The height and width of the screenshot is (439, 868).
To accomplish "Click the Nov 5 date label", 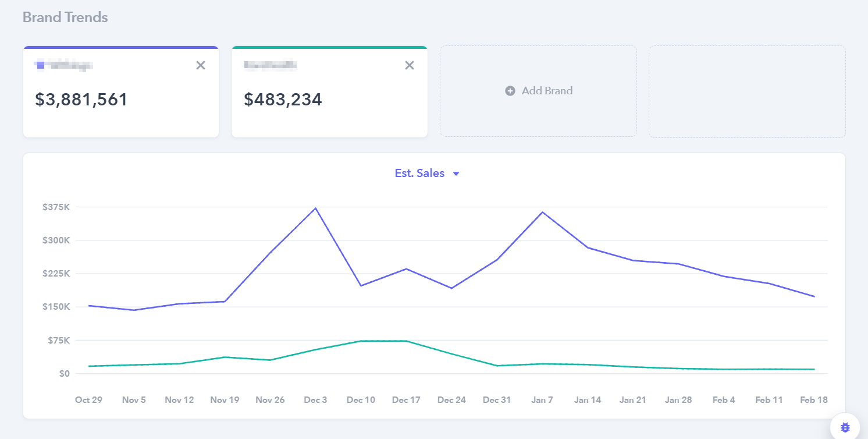I will [134, 400].
